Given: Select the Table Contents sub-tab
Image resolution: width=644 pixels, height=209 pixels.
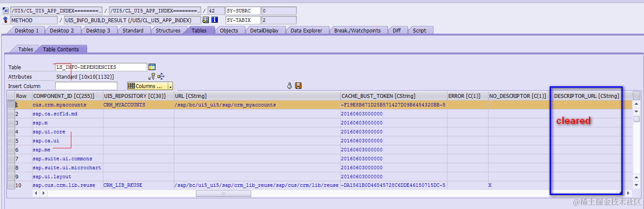Looking at the screenshot, I should 61,49.
